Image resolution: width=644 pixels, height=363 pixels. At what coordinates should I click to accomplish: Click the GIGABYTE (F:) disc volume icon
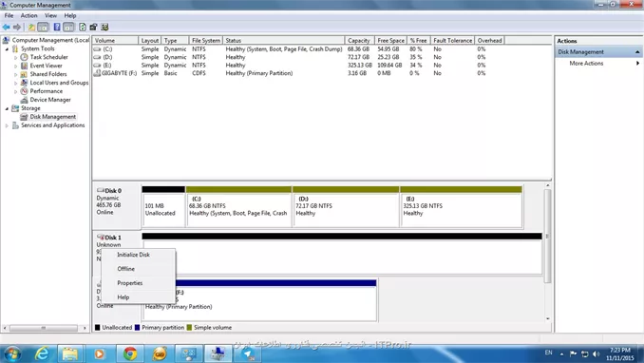[x=97, y=73]
